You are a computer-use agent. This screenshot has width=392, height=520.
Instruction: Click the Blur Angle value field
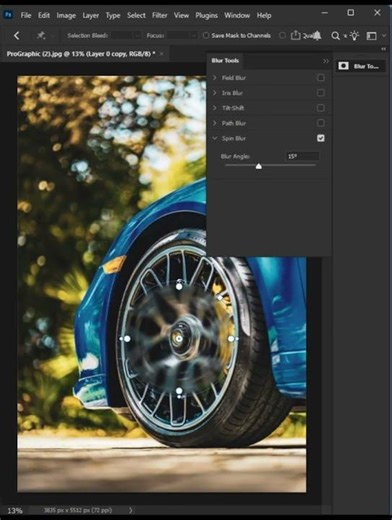[303, 156]
